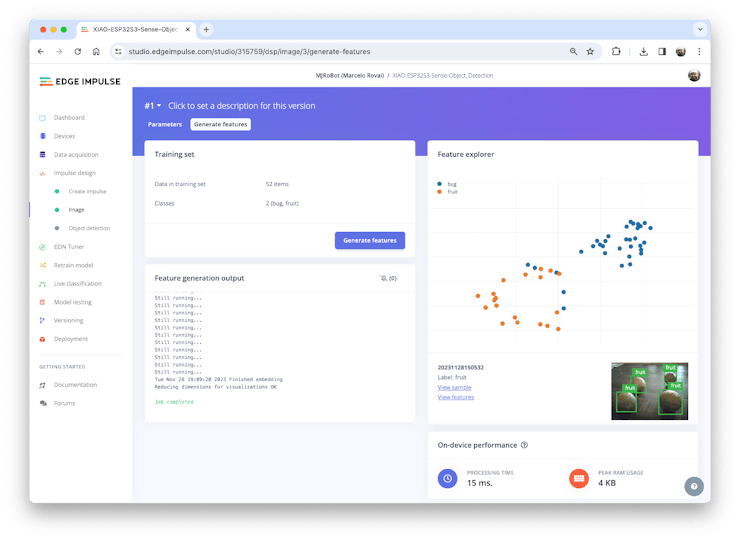This screenshot has width=740, height=541.
Task: Select Create impulse step
Action: [x=87, y=191]
